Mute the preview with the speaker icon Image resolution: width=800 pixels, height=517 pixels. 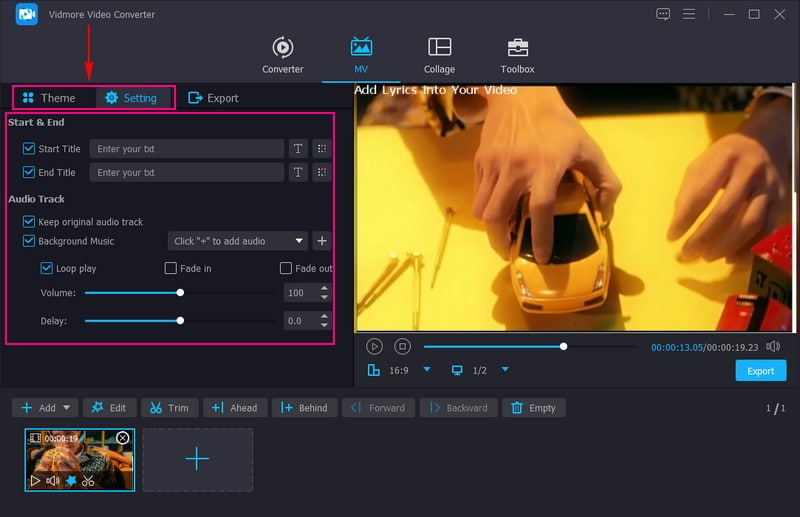772,346
